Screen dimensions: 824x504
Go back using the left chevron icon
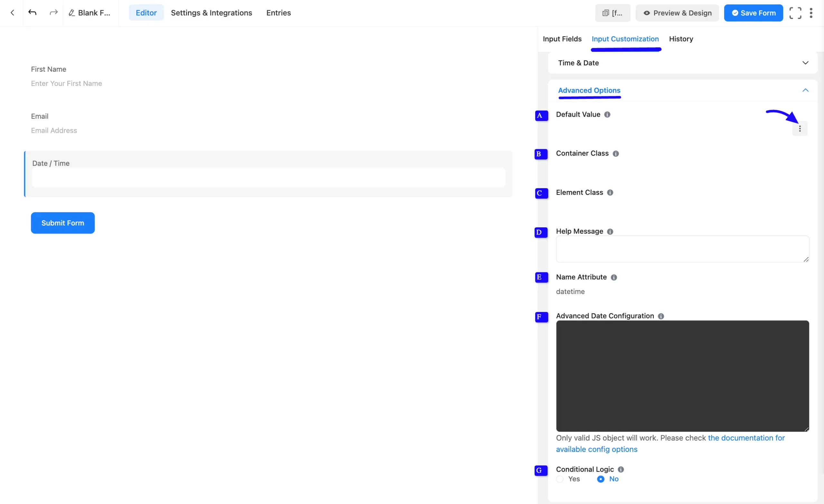[x=12, y=13]
